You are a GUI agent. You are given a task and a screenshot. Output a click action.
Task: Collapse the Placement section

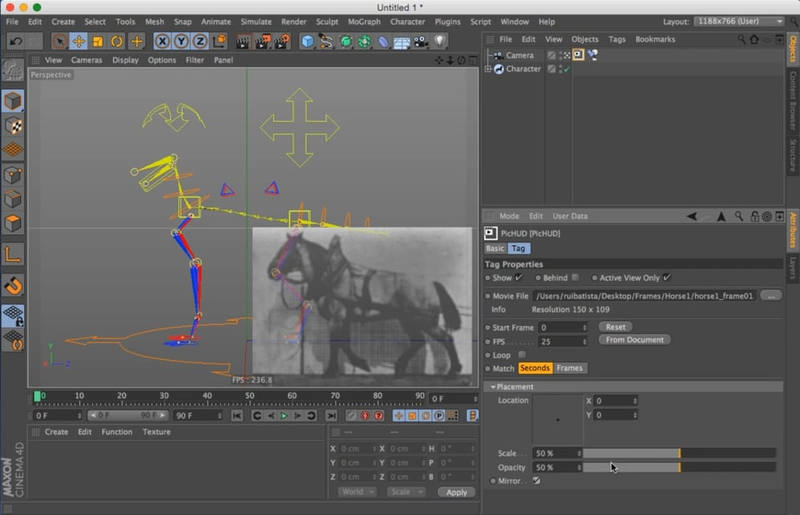pos(493,386)
